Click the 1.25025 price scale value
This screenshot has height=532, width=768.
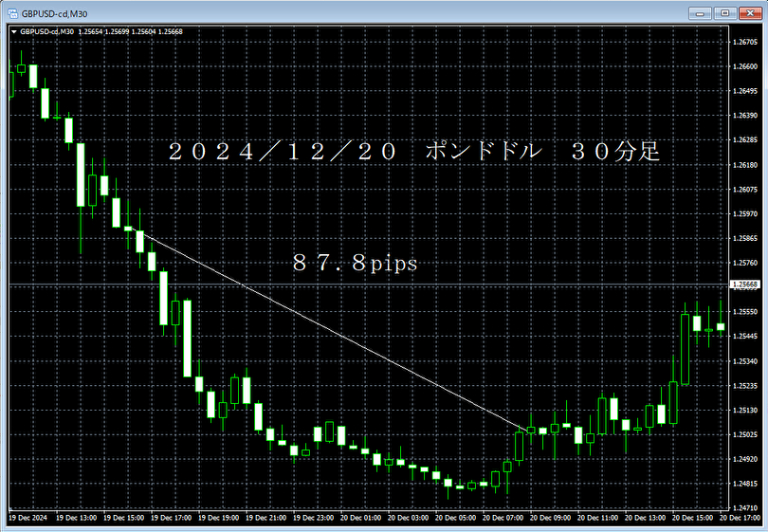point(745,435)
